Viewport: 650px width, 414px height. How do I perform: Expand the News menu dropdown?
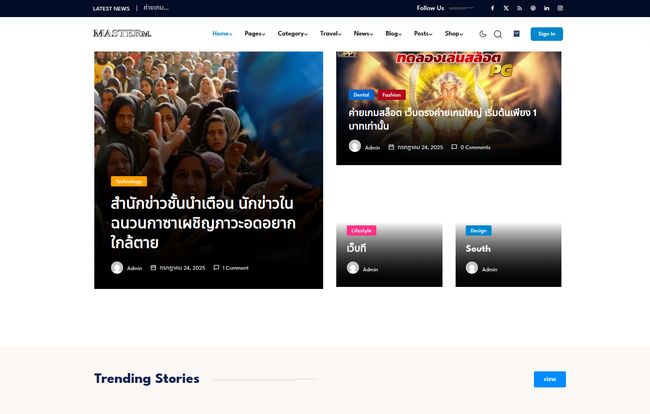pyautogui.click(x=364, y=34)
